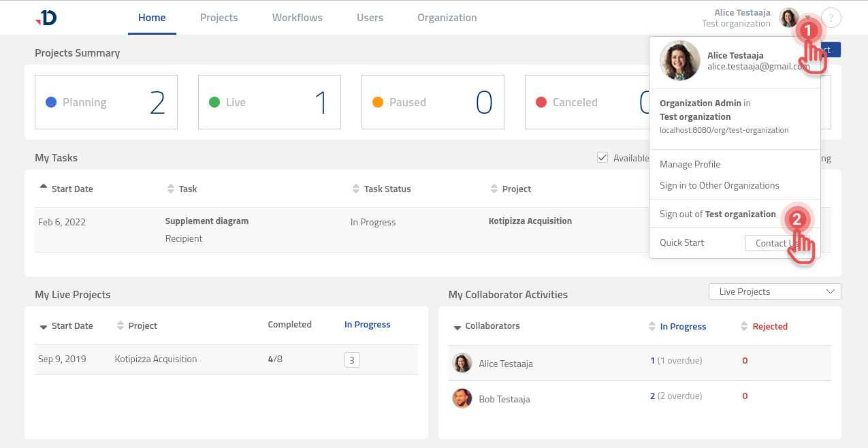Viewport: 868px width, 448px height.
Task: Open the Workflows tab
Action: (x=297, y=18)
